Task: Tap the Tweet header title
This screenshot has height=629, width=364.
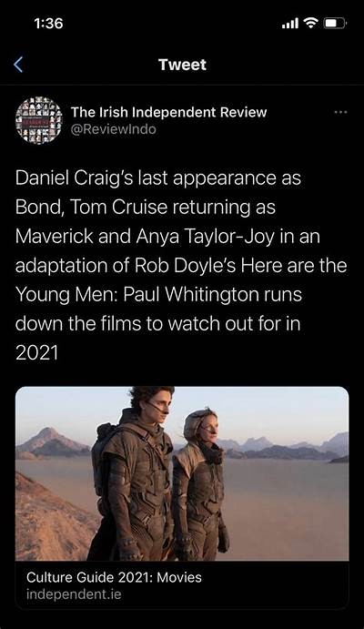Action: coord(182,65)
